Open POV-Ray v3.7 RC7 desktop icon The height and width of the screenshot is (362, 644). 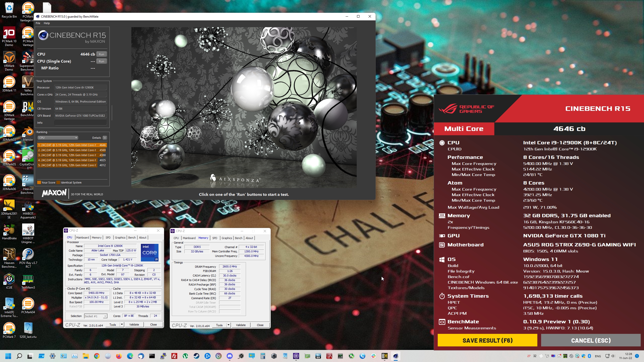click(28, 259)
